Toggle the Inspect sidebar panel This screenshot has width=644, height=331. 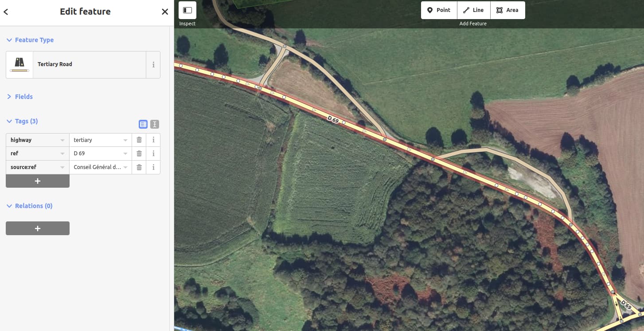[x=187, y=10]
